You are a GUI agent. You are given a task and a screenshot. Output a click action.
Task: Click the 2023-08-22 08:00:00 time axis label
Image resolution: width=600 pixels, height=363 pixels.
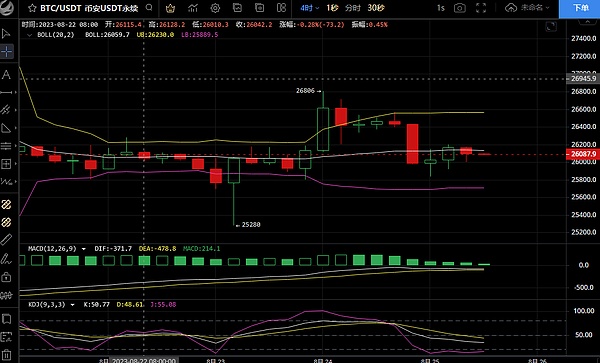144,360
